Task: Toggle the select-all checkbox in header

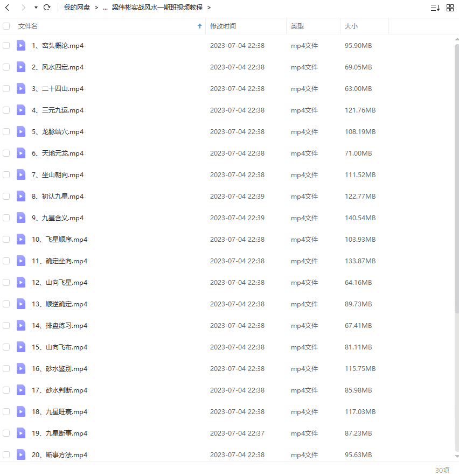Action: pyautogui.click(x=6, y=26)
